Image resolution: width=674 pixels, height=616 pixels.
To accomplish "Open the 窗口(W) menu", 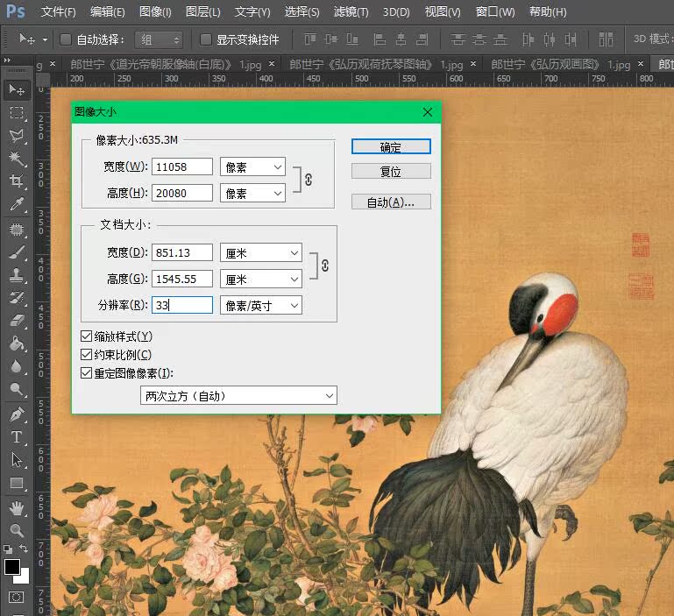I will tap(495, 11).
